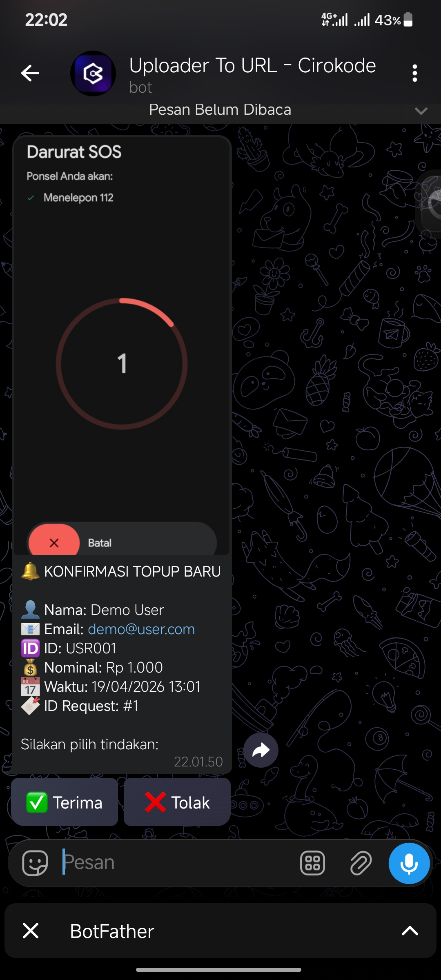Forward the topup message using share arrow
Image resolution: width=441 pixels, height=980 pixels.
click(261, 750)
